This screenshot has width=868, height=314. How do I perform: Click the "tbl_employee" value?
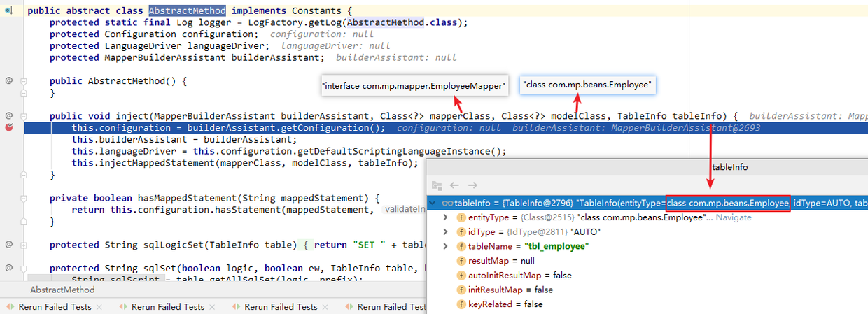pos(556,247)
